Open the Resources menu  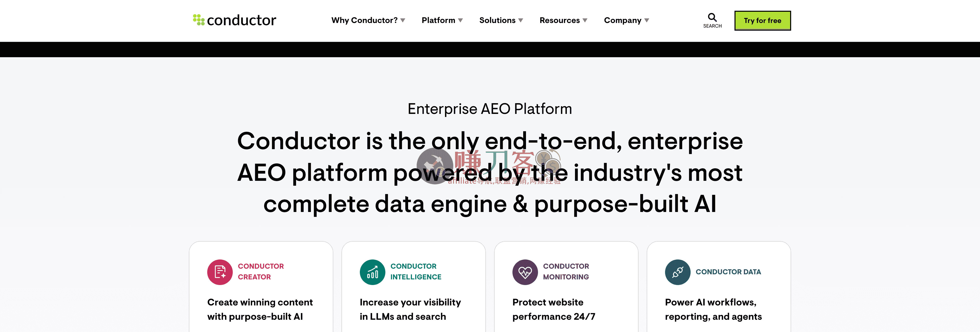563,21
